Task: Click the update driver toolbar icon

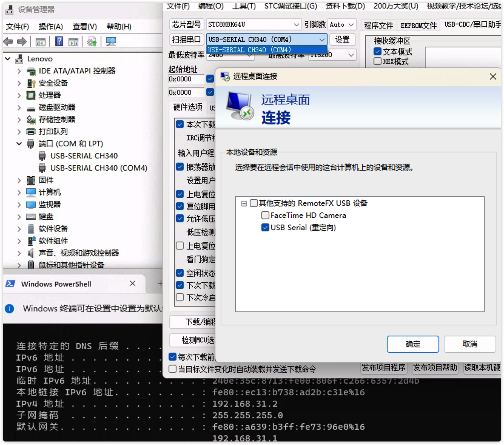Action: (x=92, y=41)
